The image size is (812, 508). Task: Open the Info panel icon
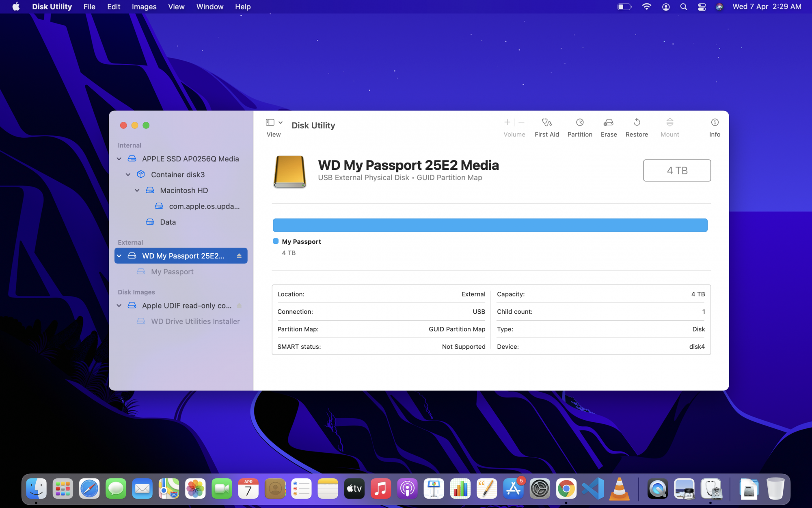[x=715, y=122]
